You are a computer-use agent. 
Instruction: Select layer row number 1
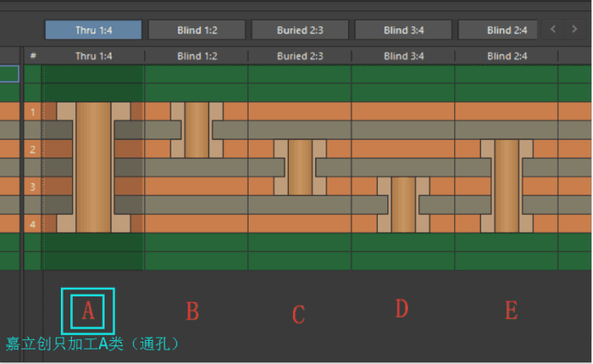click(33, 112)
